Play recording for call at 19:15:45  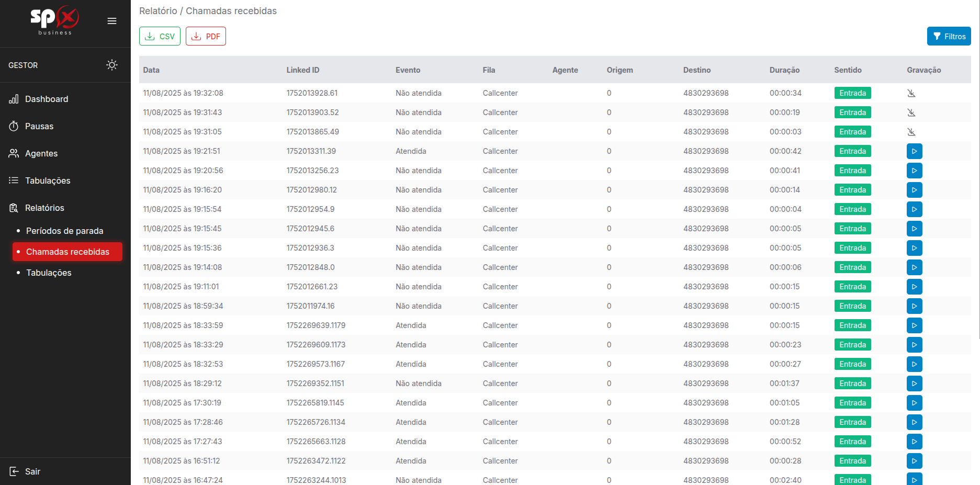pos(914,229)
